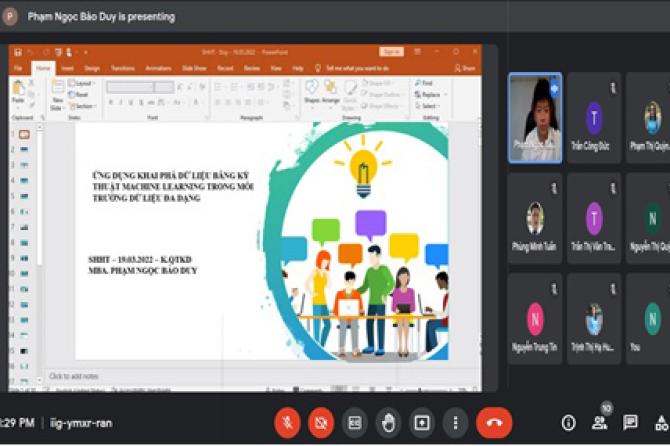Switch to the Design ribbon tab
This screenshot has height=446, width=670.
click(92, 68)
